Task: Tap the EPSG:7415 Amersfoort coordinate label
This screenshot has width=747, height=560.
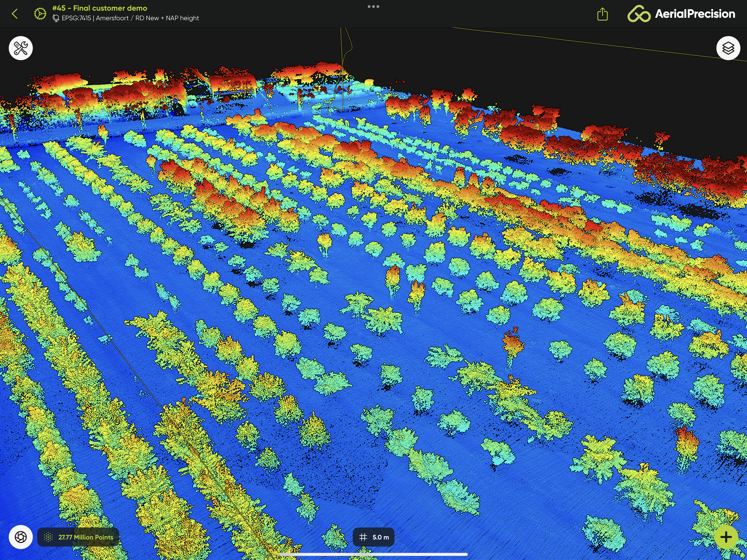Action: point(130,18)
